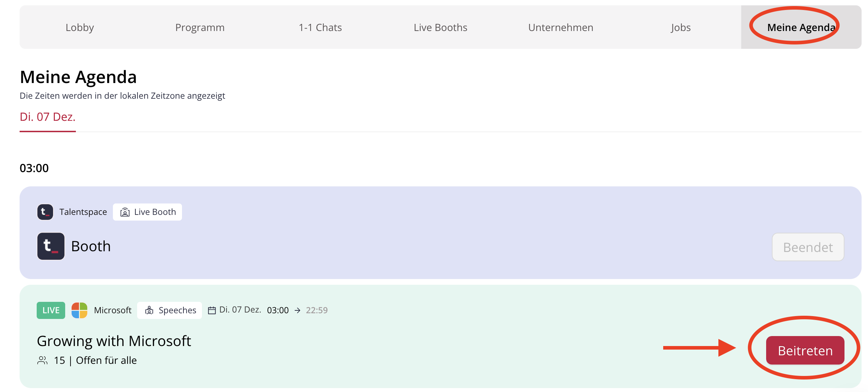
Task: Select the Meine Agenda tab
Action: tap(801, 27)
